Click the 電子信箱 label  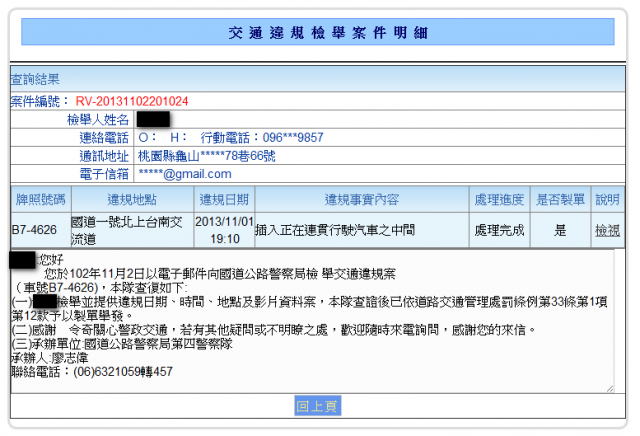point(104,174)
